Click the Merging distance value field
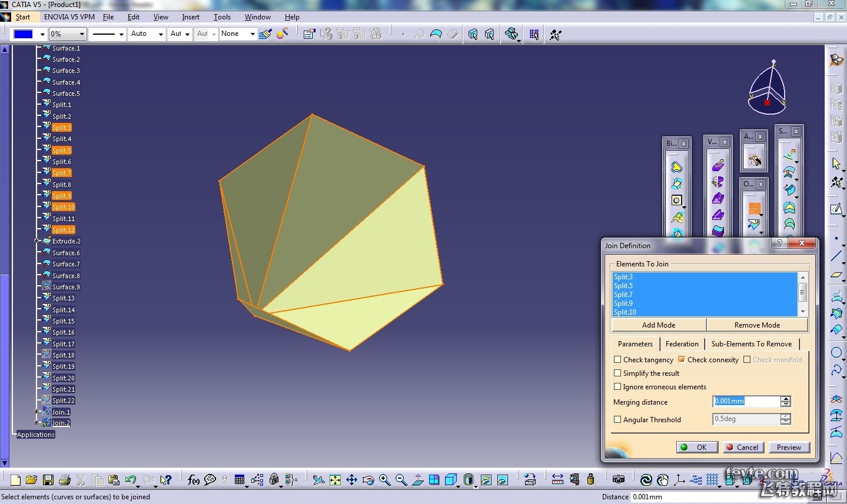Screen dimensions: 847x504 point(746,401)
